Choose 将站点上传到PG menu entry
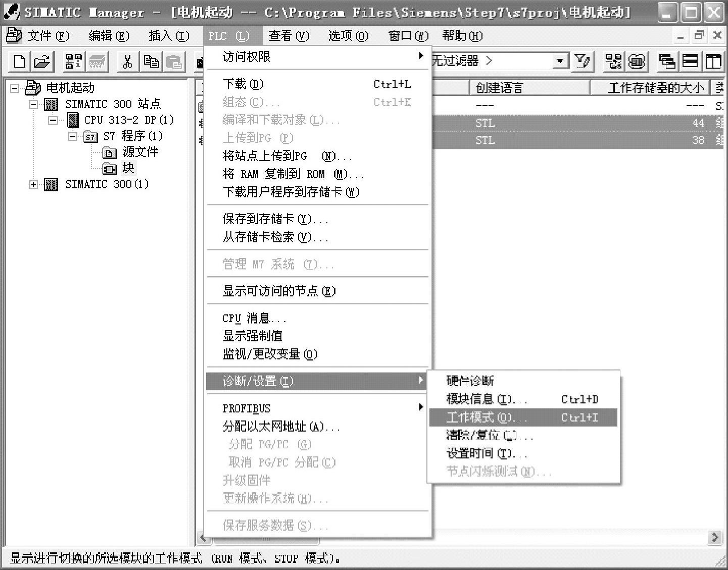 [x=317, y=156]
